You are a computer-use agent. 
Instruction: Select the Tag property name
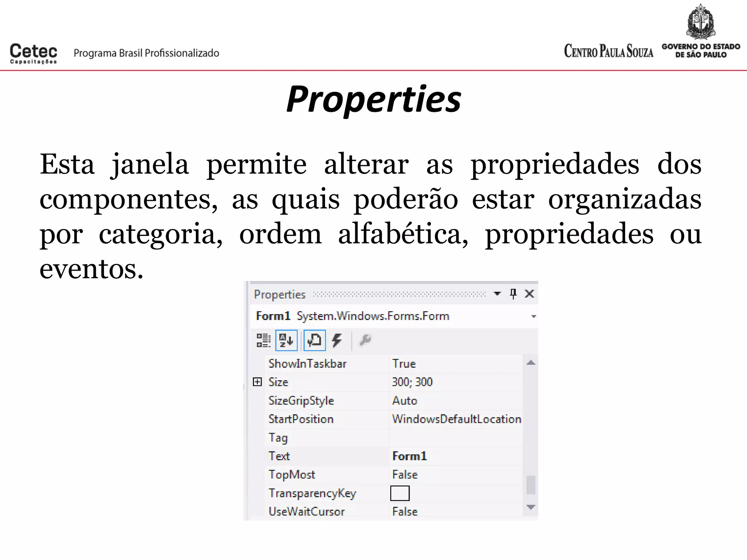point(278,438)
